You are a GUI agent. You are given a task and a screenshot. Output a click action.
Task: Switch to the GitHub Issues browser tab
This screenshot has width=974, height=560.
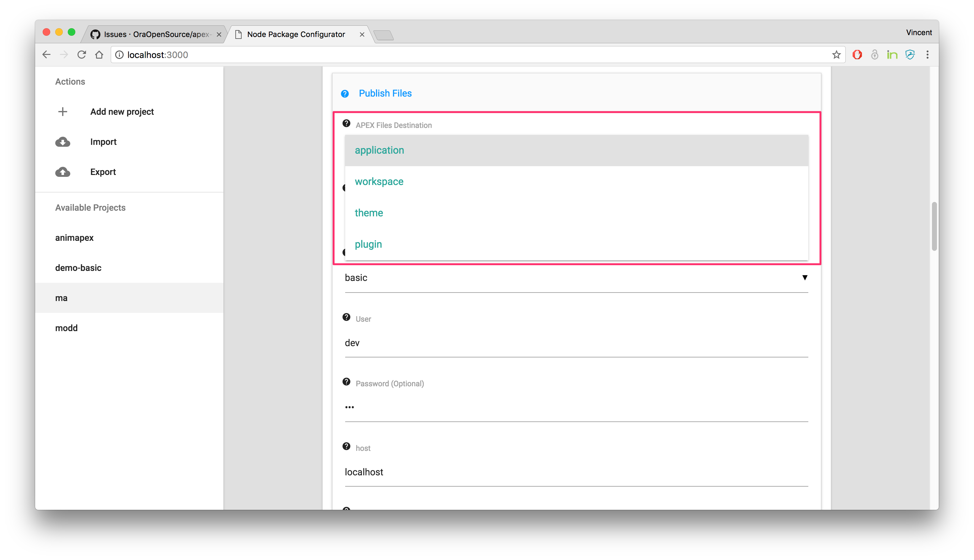155,34
